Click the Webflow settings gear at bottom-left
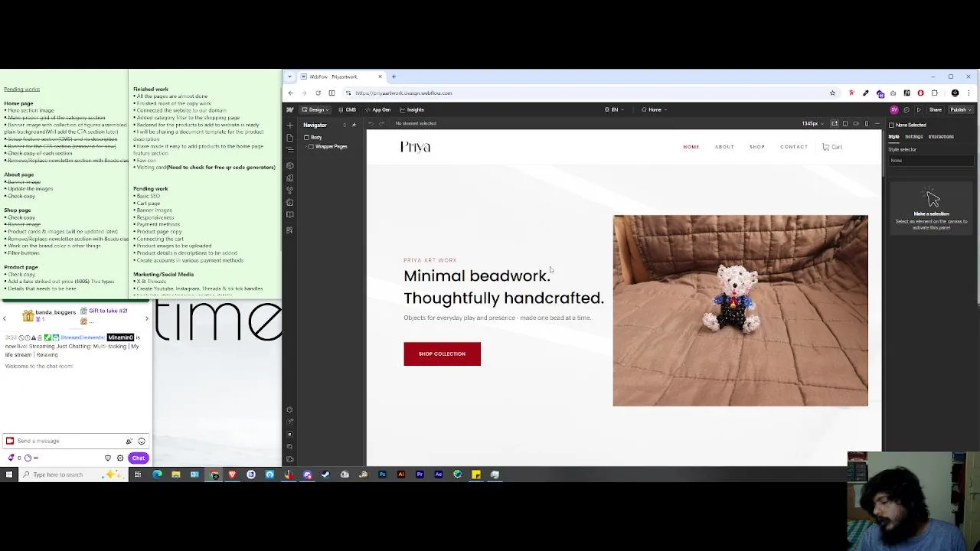Image resolution: width=980 pixels, height=551 pixels. click(x=289, y=409)
